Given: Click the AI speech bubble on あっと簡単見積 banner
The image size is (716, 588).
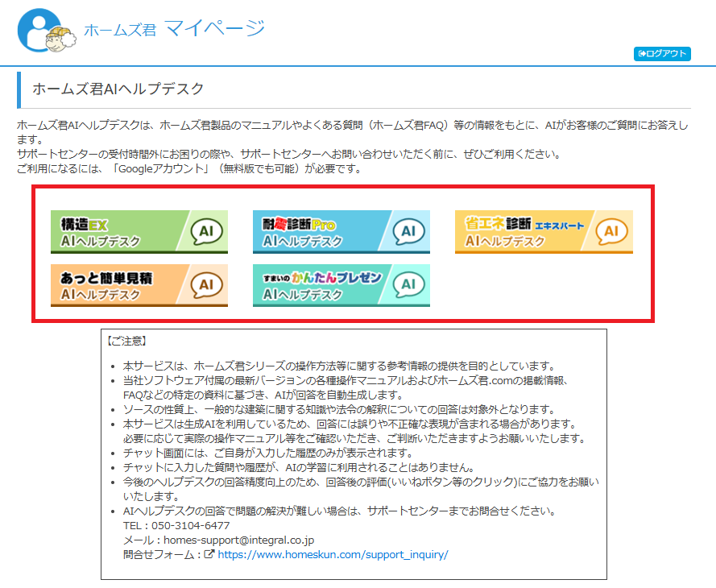Looking at the screenshot, I should click(x=205, y=285).
